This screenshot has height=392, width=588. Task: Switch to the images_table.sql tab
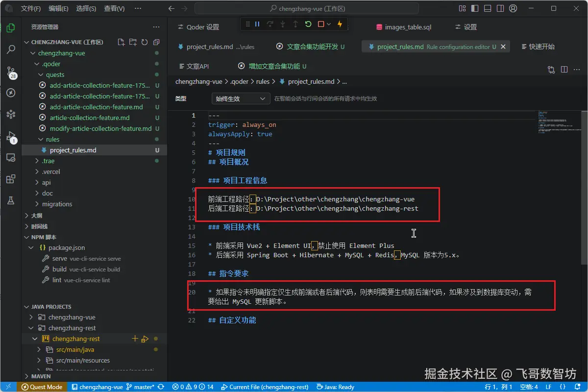403,27
